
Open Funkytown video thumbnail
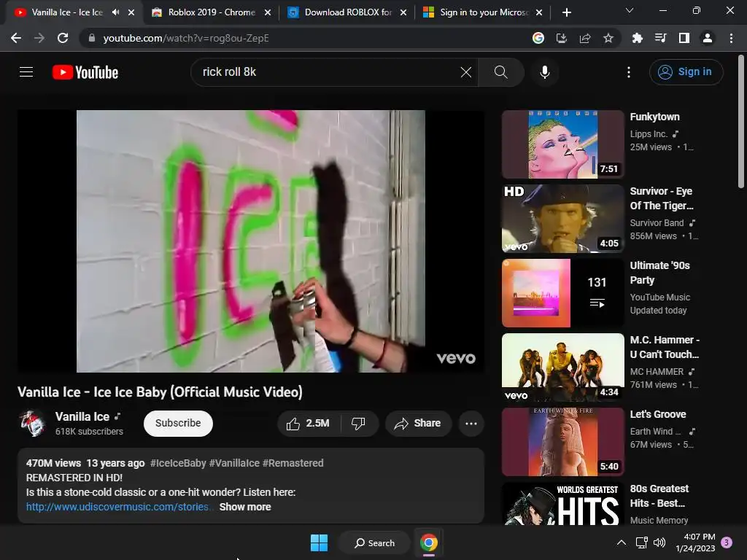point(562,144)
